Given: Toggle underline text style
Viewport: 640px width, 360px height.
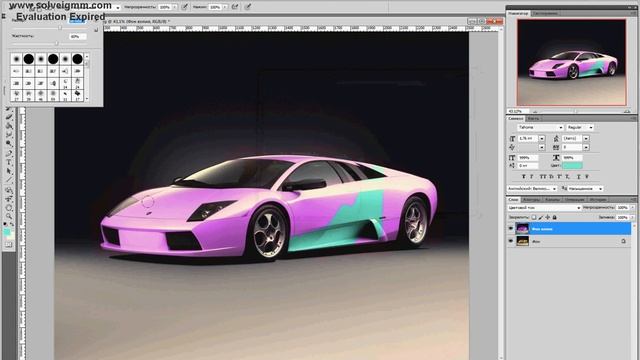Looking at the screenshot, I should (x=578, y=177).
